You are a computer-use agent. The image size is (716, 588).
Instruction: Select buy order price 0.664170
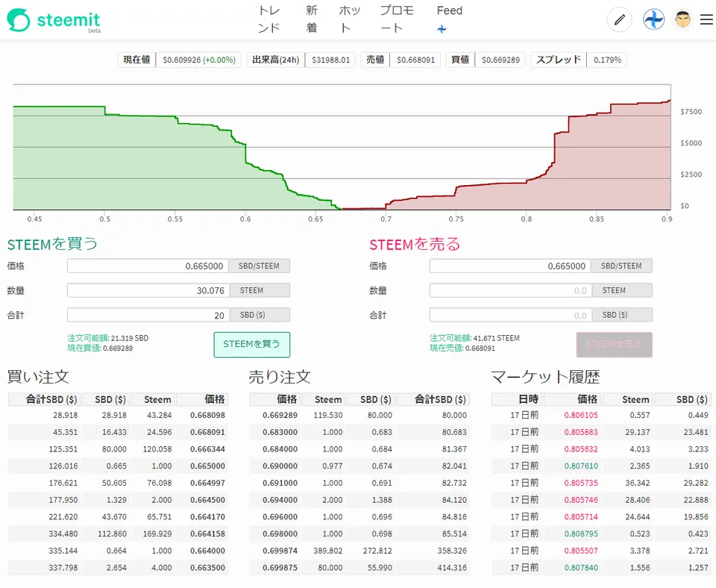(207, 516)
